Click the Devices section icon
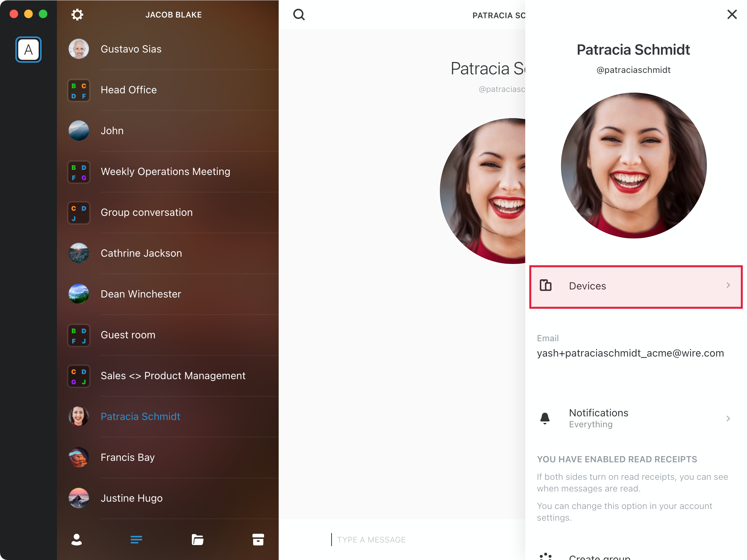The height and width of the screenshot is (560, 747). click(x=546, y=286)
